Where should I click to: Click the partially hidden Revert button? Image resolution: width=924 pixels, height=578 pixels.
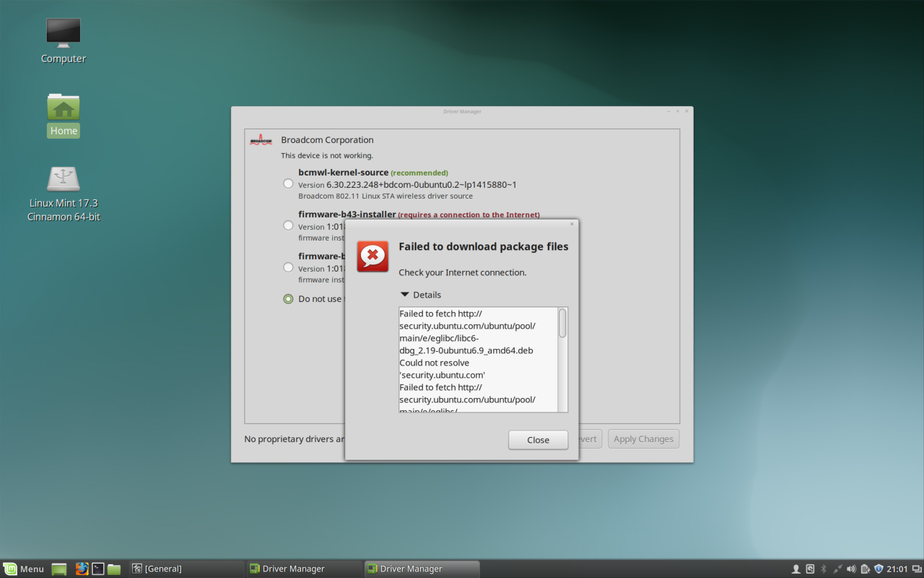(590, 439)
